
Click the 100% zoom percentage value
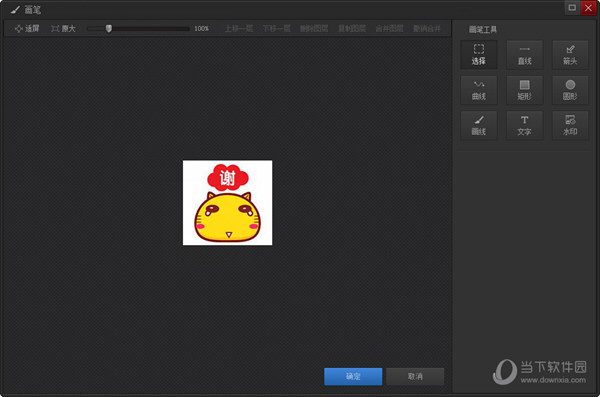pos(201,29)
